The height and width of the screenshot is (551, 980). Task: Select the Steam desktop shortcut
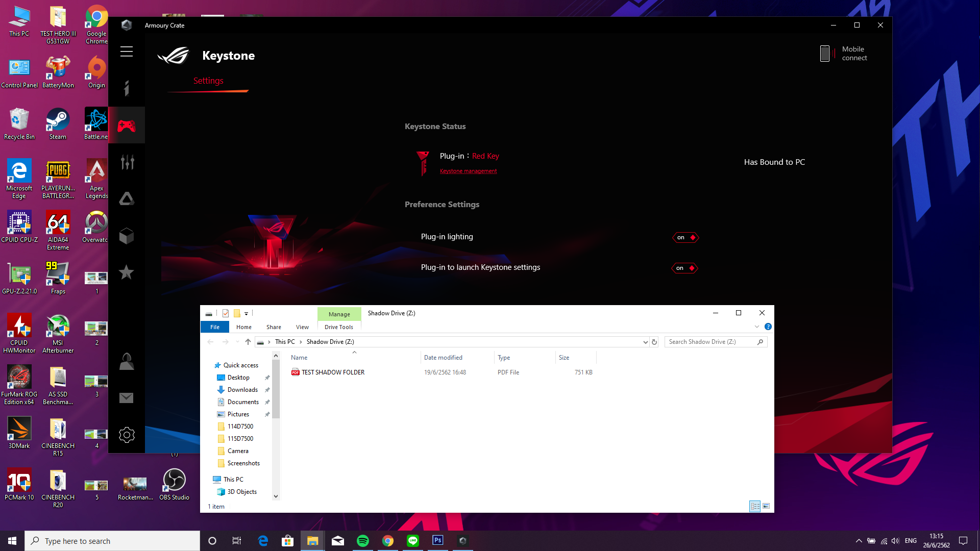pyautogui.click(x=58, y=124)
